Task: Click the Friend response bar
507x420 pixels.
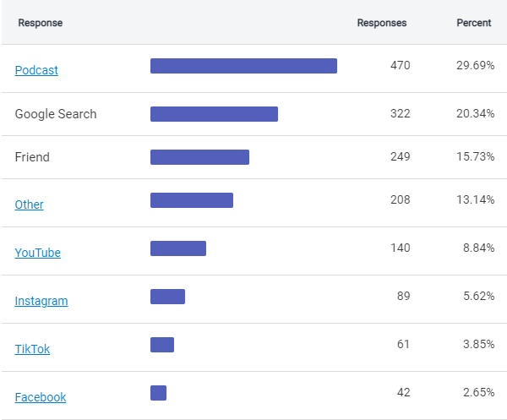Action: tap(199, 157)
